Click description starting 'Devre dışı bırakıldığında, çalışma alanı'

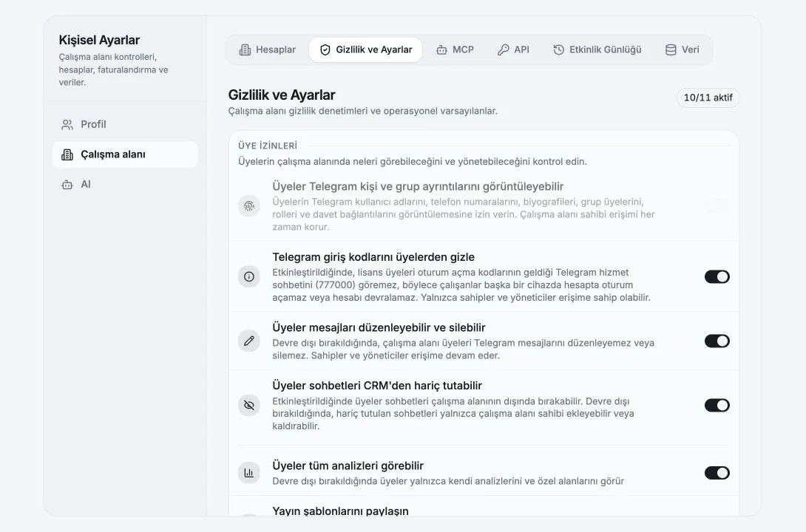tap(463, 349)
